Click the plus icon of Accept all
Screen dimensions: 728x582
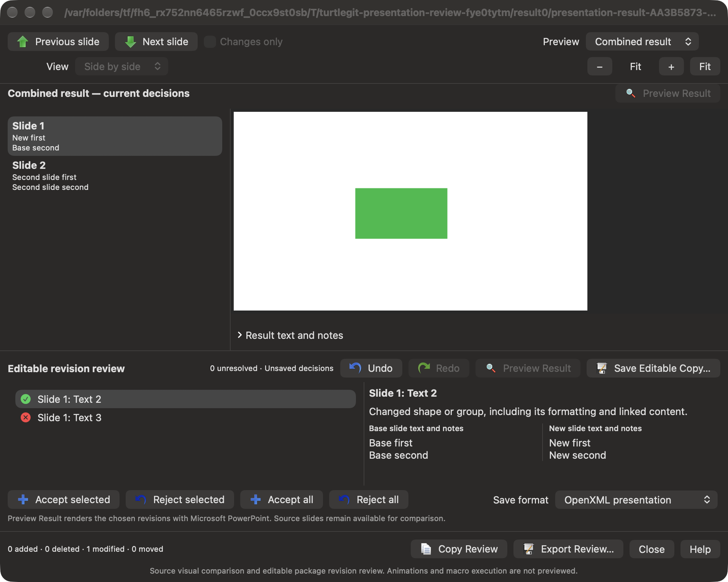(x=256, y=499)
